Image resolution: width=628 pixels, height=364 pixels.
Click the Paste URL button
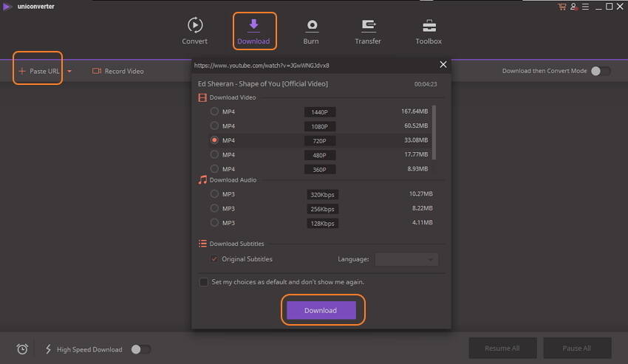[x=39, y=71]
